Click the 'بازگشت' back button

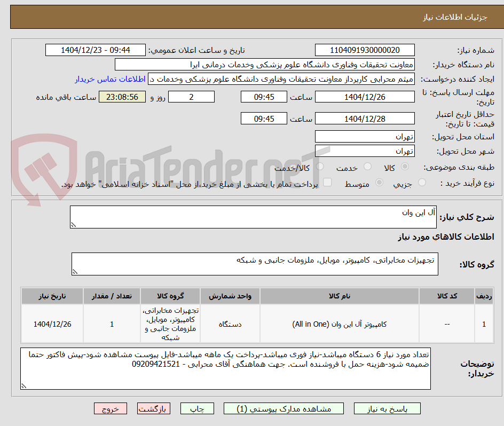tap(154, 408)
